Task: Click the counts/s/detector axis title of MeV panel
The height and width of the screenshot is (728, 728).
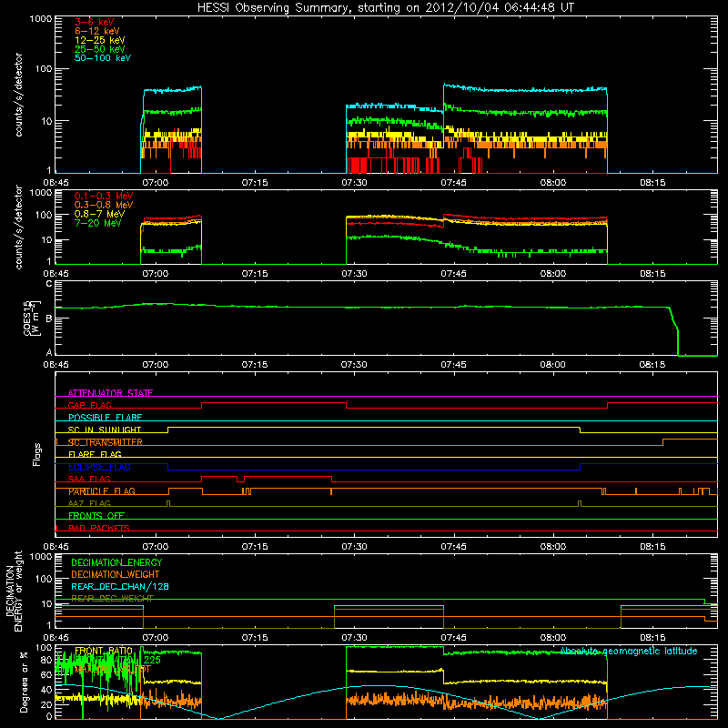Action: 18,227
